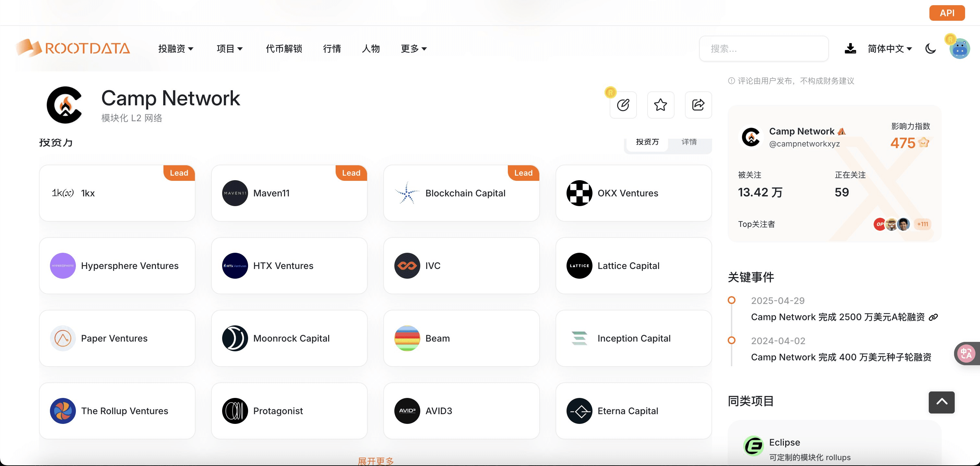Click the +111 top followers badge
This screenshot has height=466, width=980.
pos(922,224)
